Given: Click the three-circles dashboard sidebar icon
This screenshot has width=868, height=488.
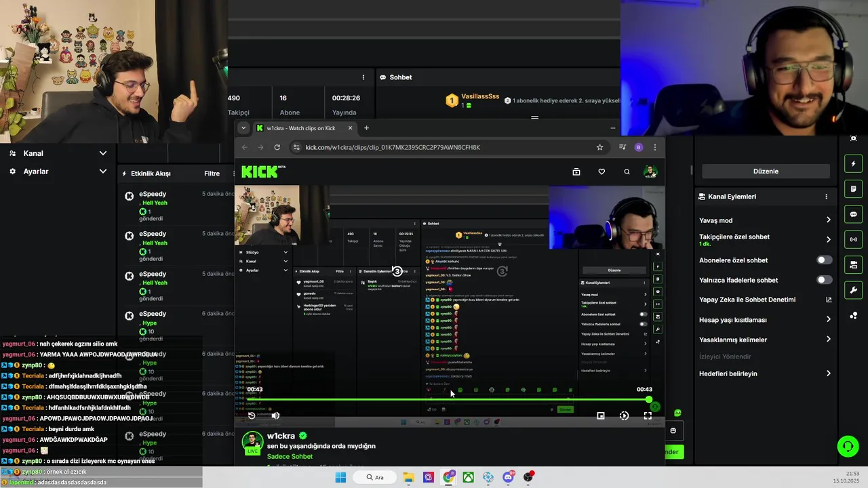Looking at the screenshot, I should [854, 315].
